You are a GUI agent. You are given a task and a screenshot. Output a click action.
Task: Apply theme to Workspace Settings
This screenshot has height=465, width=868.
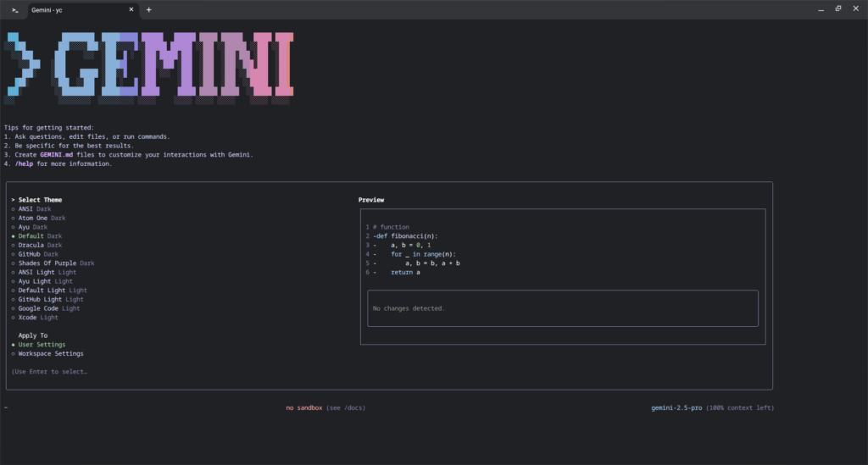tap(47, 354)
